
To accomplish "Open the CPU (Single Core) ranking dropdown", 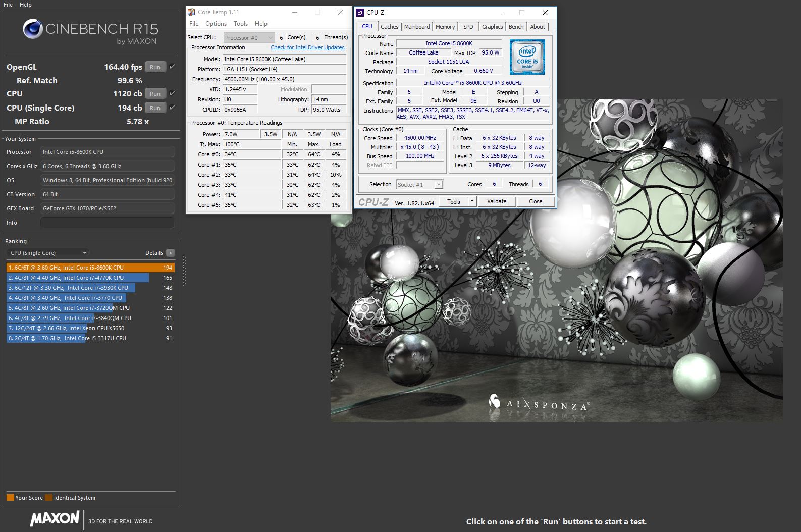I will (48, 253).
